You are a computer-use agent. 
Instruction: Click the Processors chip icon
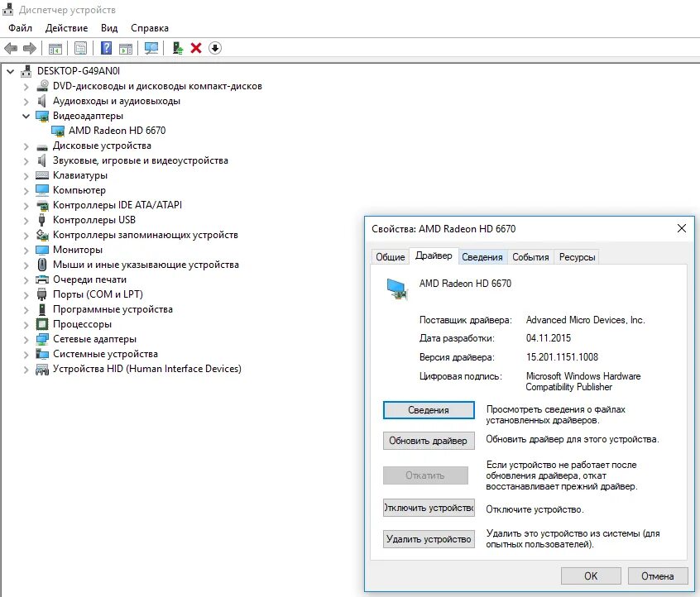click(42, 324)
